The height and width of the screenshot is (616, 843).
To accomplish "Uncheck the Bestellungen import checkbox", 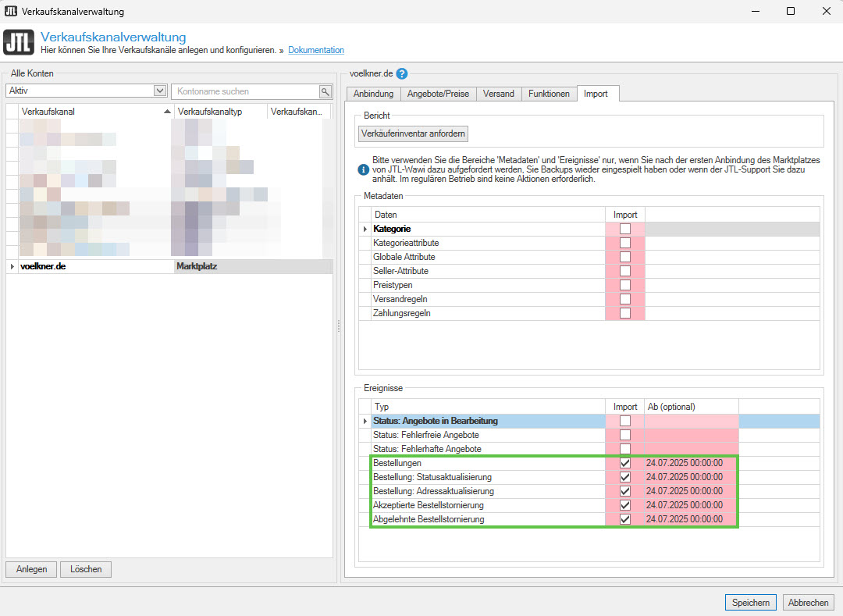I will [x=624, y=463].
